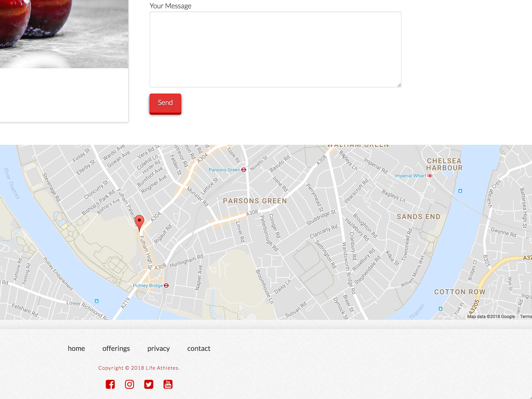Viewport: 532px width, 399px height.
Task: Go to the home footer link
Action: click(76, 348)
